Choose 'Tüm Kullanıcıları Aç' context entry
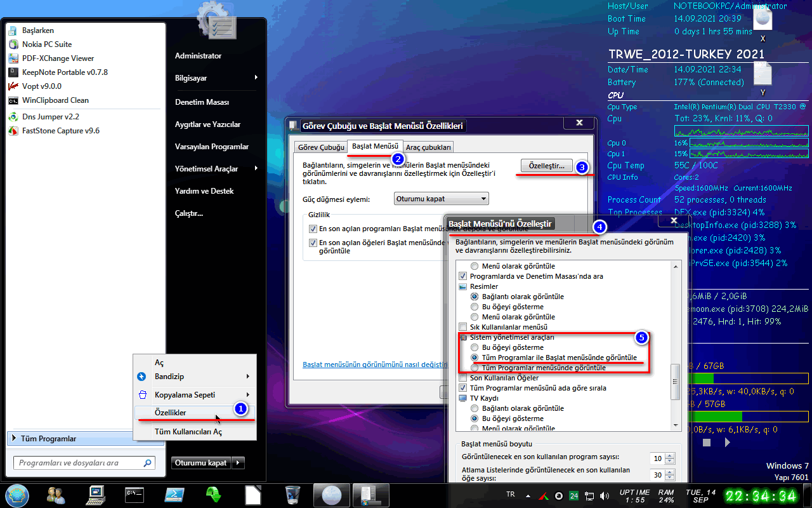Viewport: 812px width, 508px height. [195, 432]
